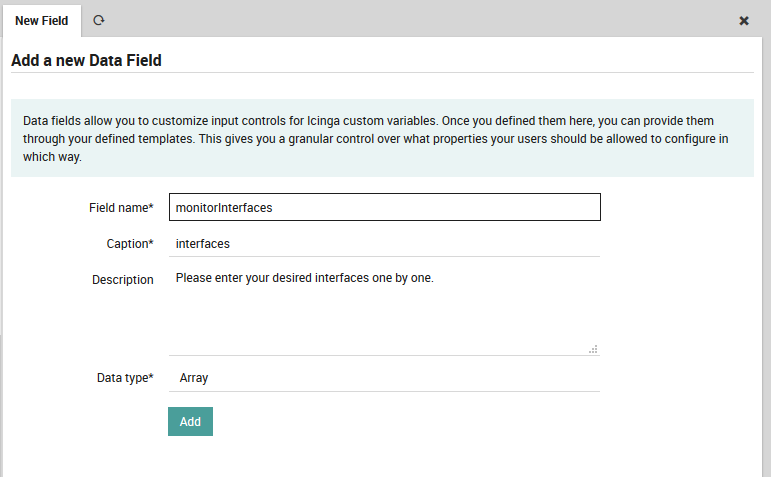Click the 'Add a new Data Field' heading

(86, 61)
